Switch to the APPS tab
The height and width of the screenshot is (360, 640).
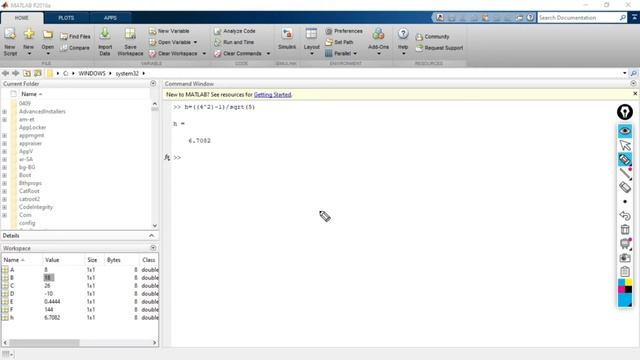pyautogui.click(x=110, y=18)
